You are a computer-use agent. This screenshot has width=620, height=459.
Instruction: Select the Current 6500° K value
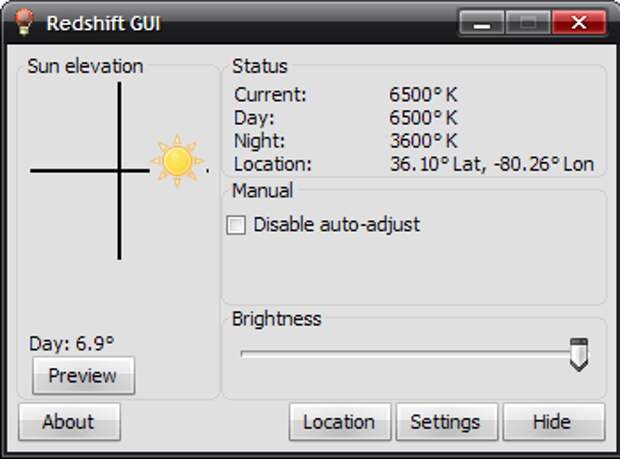tap(423, 95)
